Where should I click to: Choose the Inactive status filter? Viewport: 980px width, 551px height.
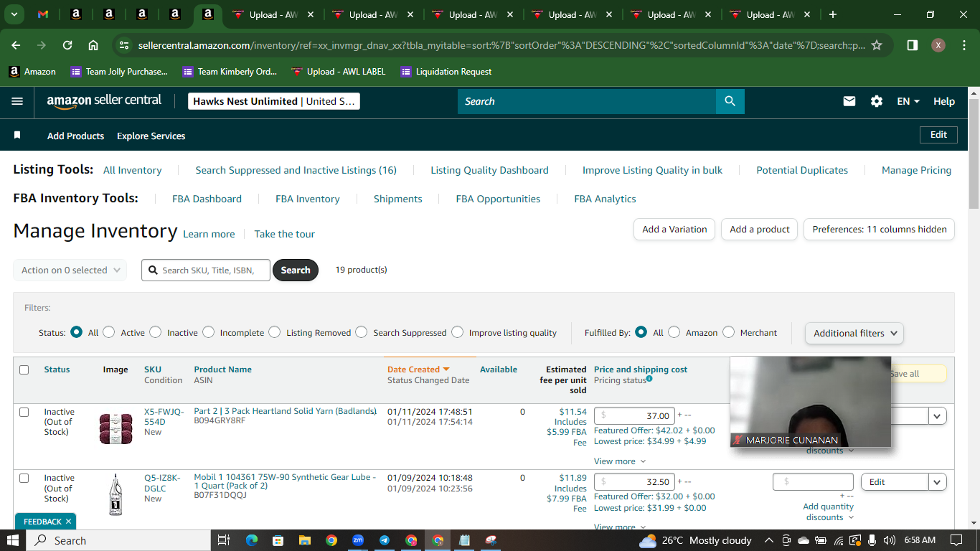click(156, 332)
